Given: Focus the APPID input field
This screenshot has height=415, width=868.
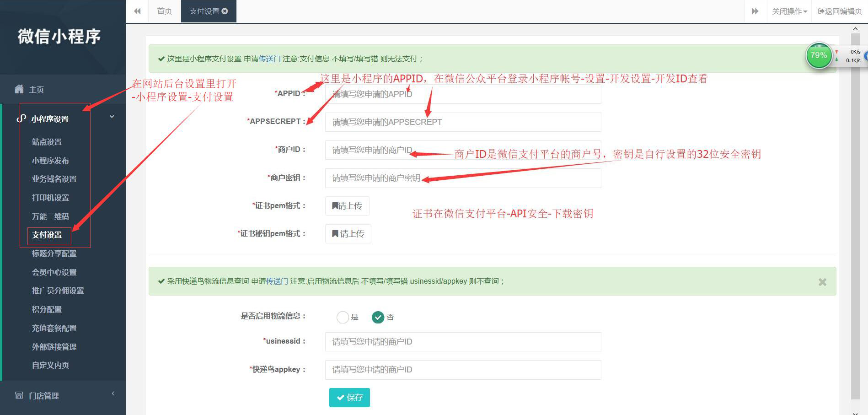Looking at the screenshot, I should (463, 94).
